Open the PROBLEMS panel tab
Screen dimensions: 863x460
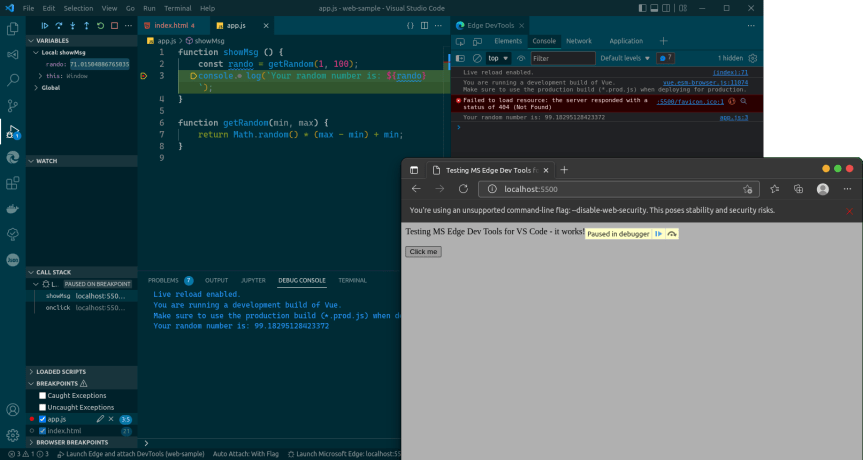[170, 281]
